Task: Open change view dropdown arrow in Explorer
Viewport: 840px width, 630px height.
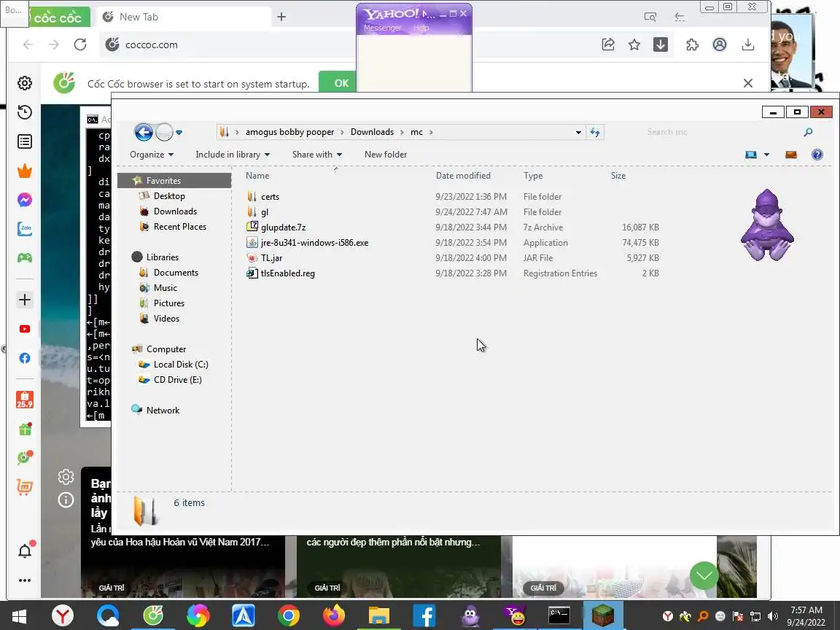Action: coord(766,155)
